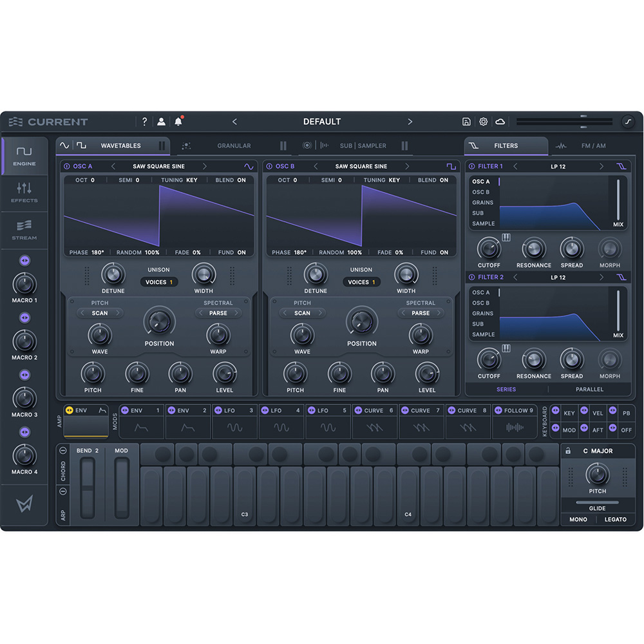Select OSC B source in FILTER 1 list
The image size is (644, 644).
(x=480, y=192)
